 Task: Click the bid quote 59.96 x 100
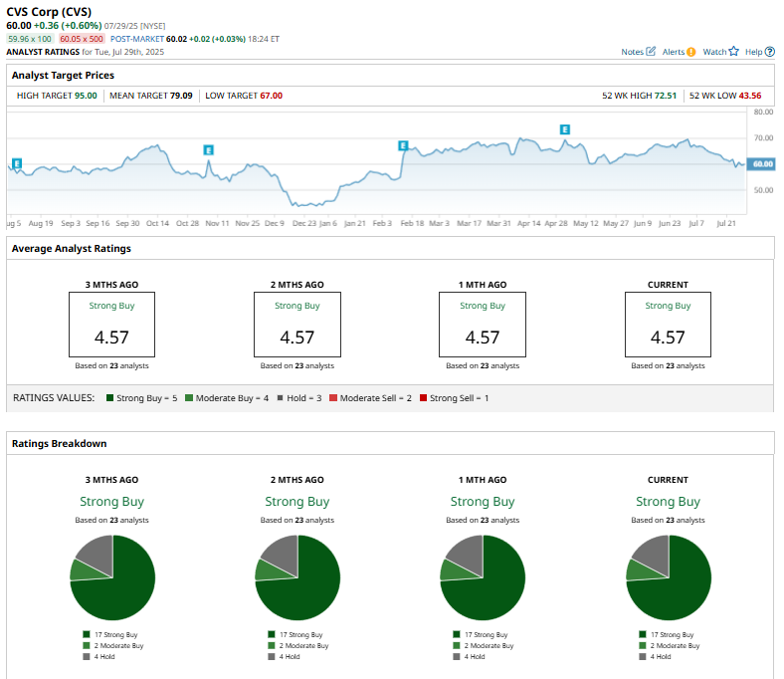tap(30, 39)
